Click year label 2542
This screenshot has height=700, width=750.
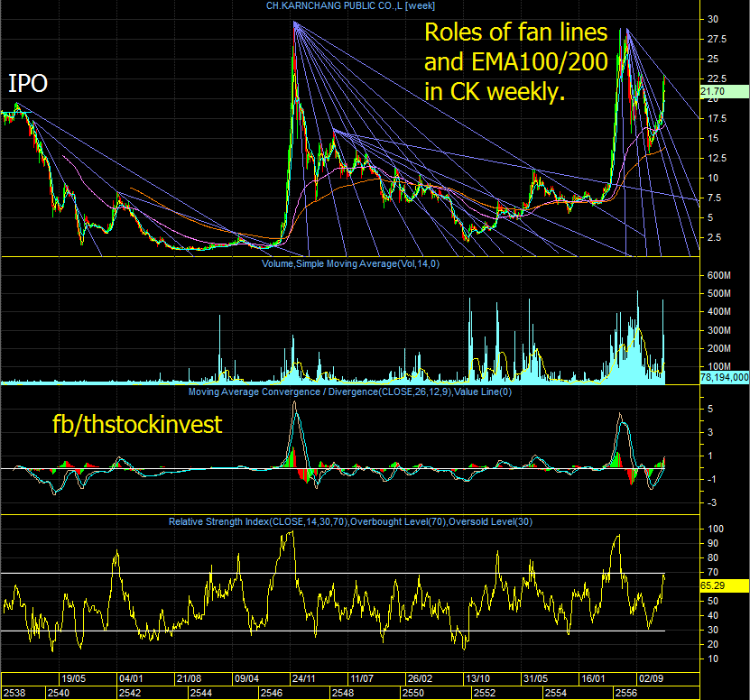pyautogui.click(x=130, y=694)
